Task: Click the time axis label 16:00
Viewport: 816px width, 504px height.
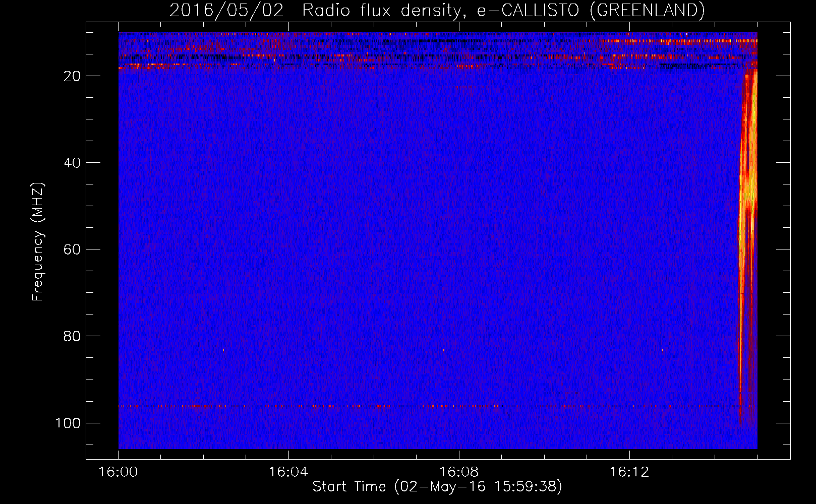Action: pyautogui.click(x=118, y=472)
